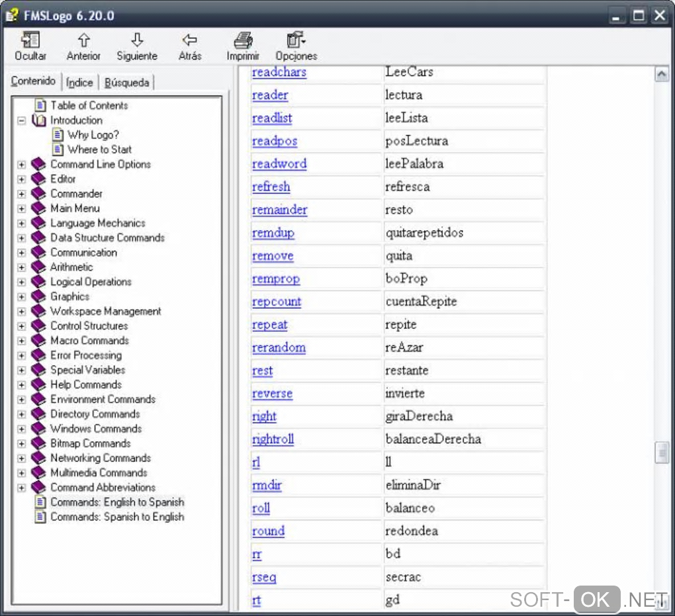
Task: Expand the Command Abbreviations node
Action: 22,488
